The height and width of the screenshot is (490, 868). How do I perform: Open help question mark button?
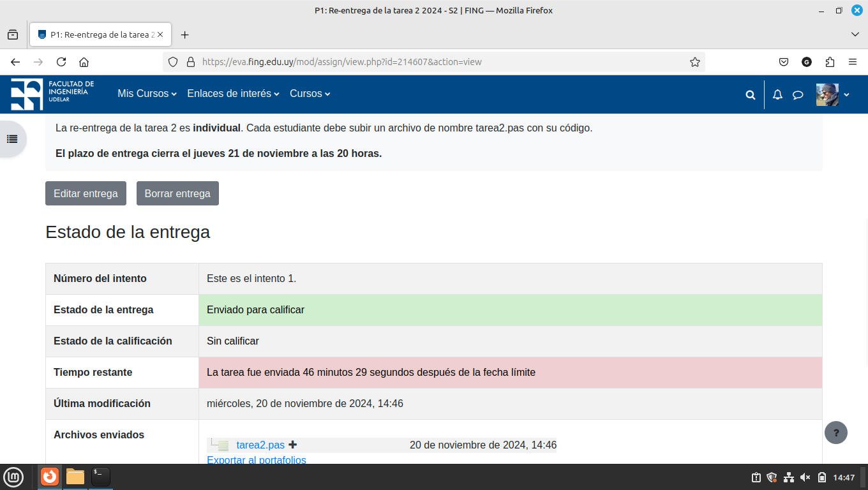click(x=836, y=433)
